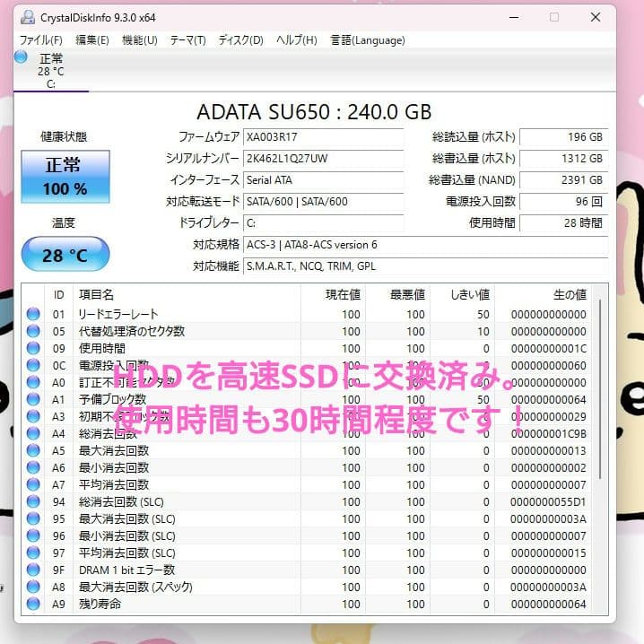Click raw value 0000000055D1
This screenshot has height=644, width=644.
coord(548,501)
